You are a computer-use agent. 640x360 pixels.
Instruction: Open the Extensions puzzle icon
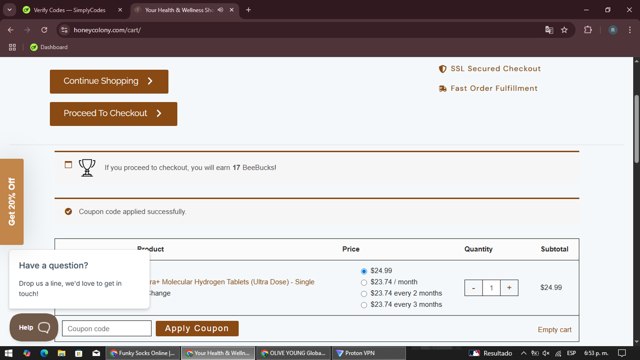point(588,30)
